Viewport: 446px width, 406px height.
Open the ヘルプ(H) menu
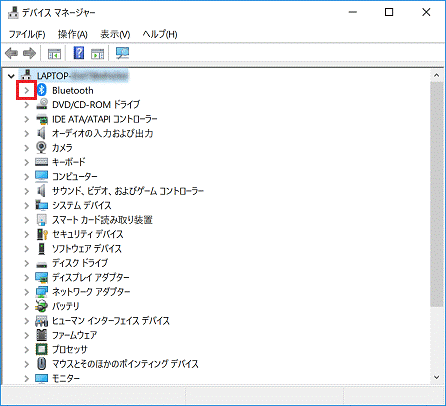click(160, 34)
